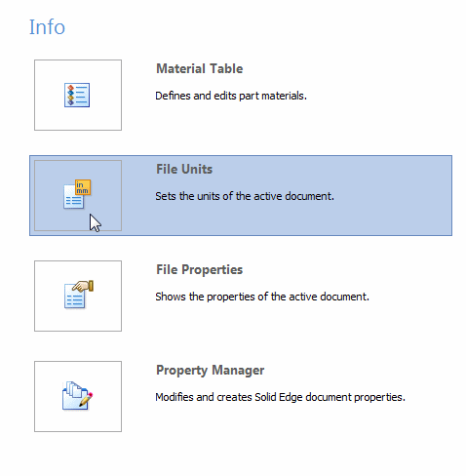Choose the Property Manager heading
Viewport: 466px width, 476px height.
point(211,371)
